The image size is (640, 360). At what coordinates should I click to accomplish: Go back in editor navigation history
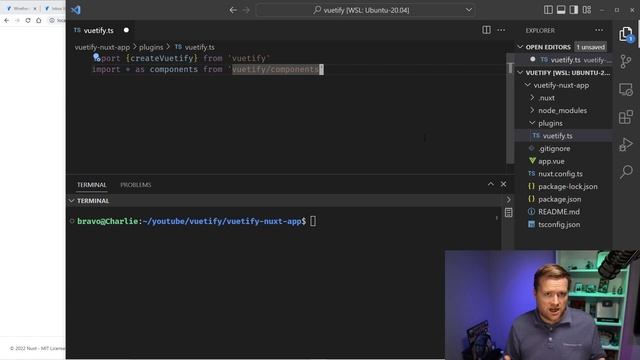pos(233,10)
